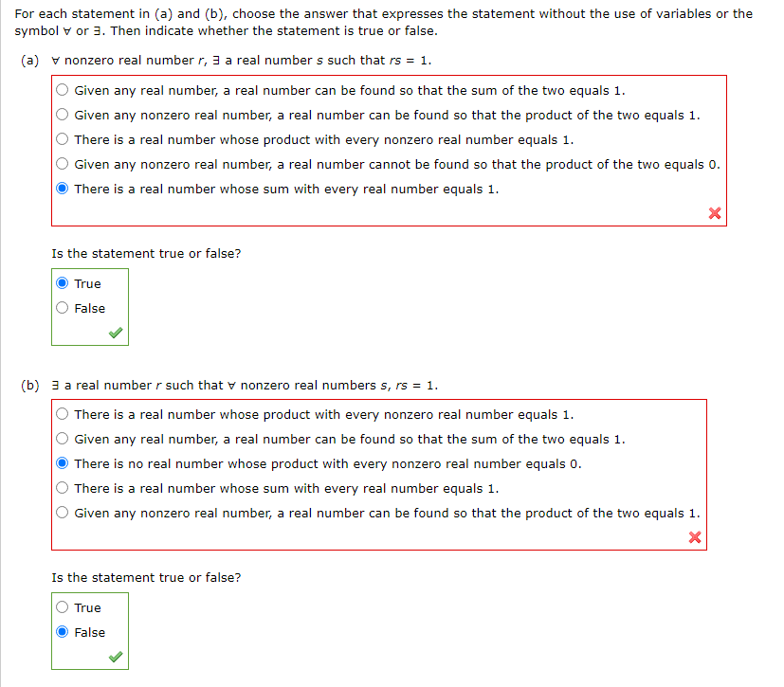
Task: Mark False for statement (a)
Action: (x=61, y=307)
